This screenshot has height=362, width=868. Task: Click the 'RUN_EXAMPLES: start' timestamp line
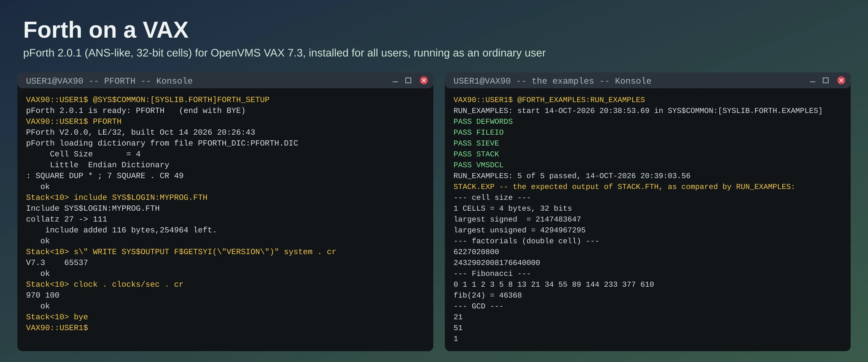point(638,110)
